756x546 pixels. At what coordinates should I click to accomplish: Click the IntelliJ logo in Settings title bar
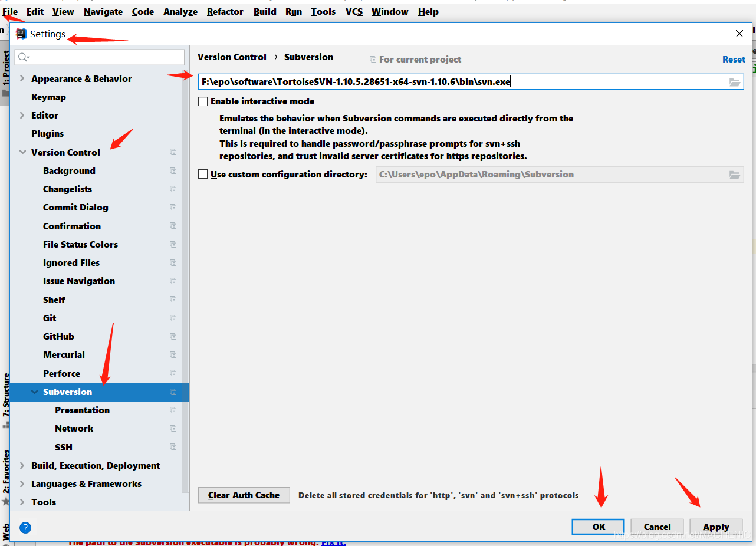21,34
